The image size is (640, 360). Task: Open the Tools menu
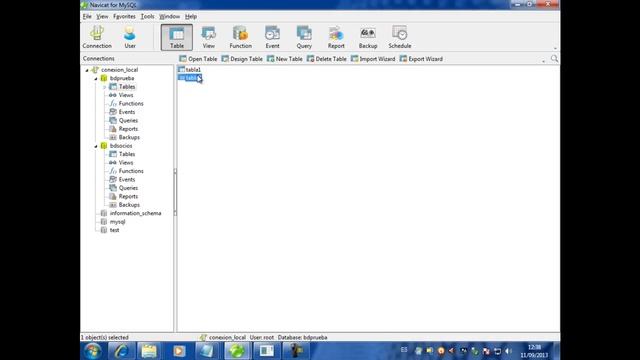147,16
